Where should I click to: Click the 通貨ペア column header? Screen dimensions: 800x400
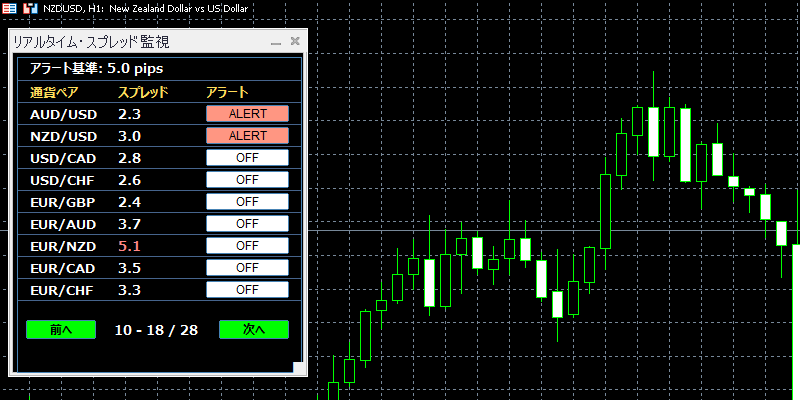(x=54, y=92)
